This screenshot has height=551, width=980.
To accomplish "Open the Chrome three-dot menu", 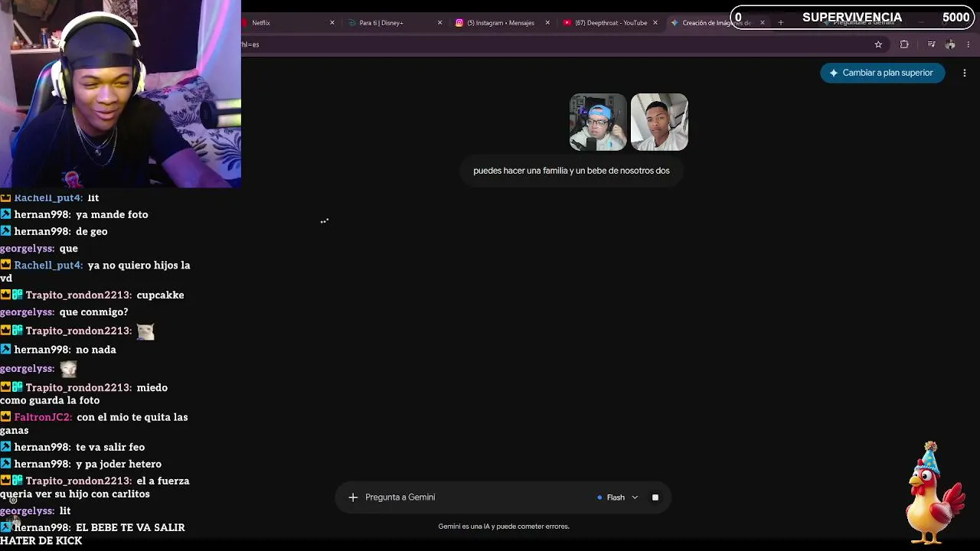I will (x=969, y=44).
